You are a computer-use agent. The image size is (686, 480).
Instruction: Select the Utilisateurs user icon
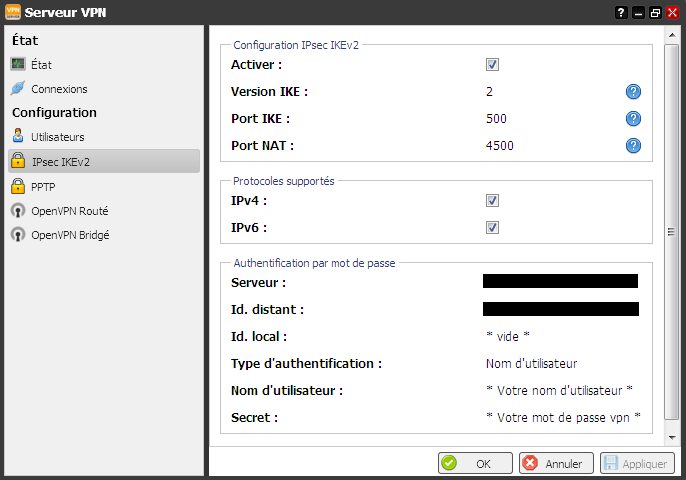(18, 136)
